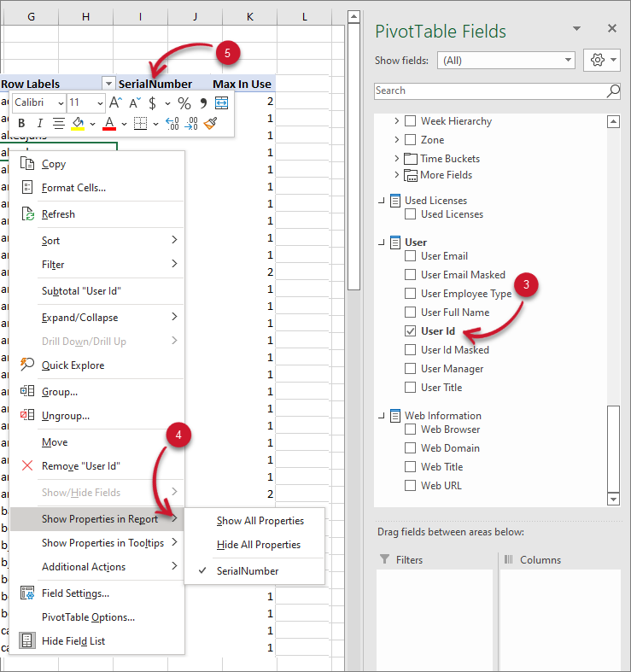Click Remove "User Id" option
Image resolution: width=631 pixels, height=672 pixels.
pos(80,466)
